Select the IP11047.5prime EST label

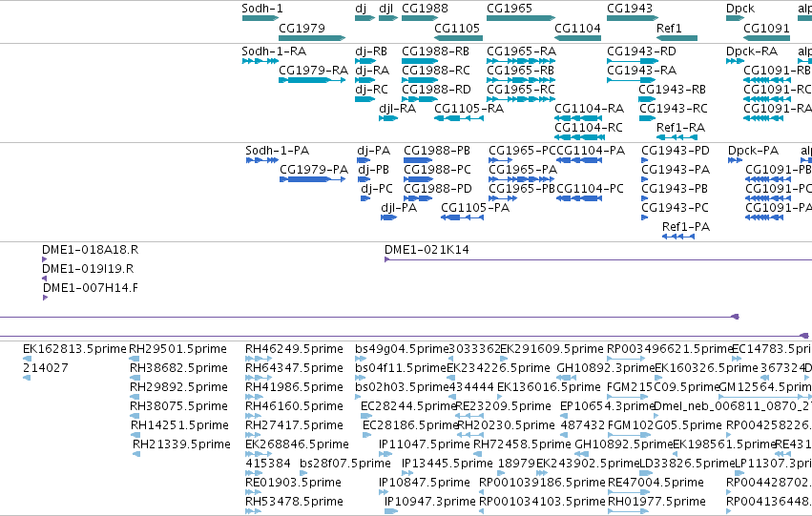424,444
